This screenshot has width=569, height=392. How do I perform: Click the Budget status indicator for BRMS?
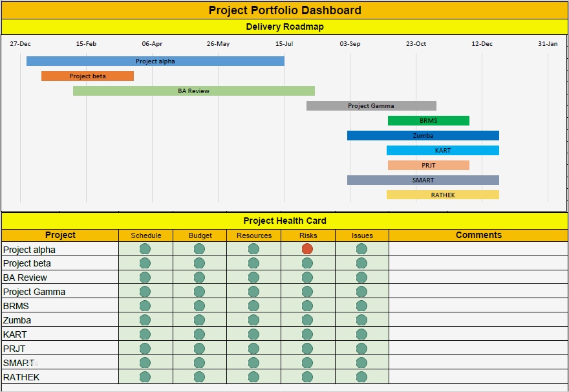199,305
